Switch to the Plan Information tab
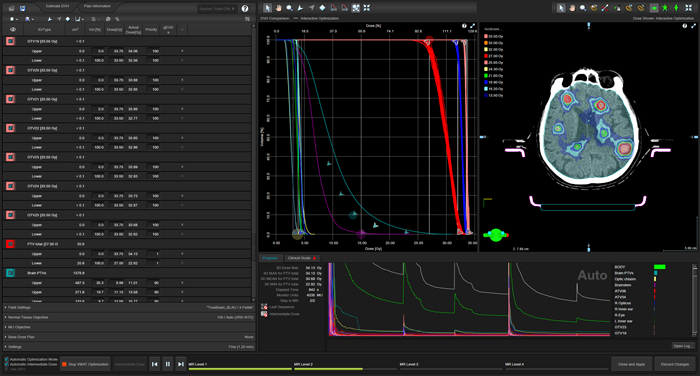The image size is (700, 376). pos(97,6)
